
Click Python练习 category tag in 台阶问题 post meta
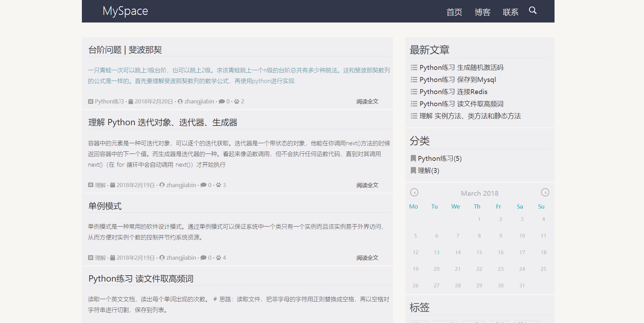click(x=109, y=101)
